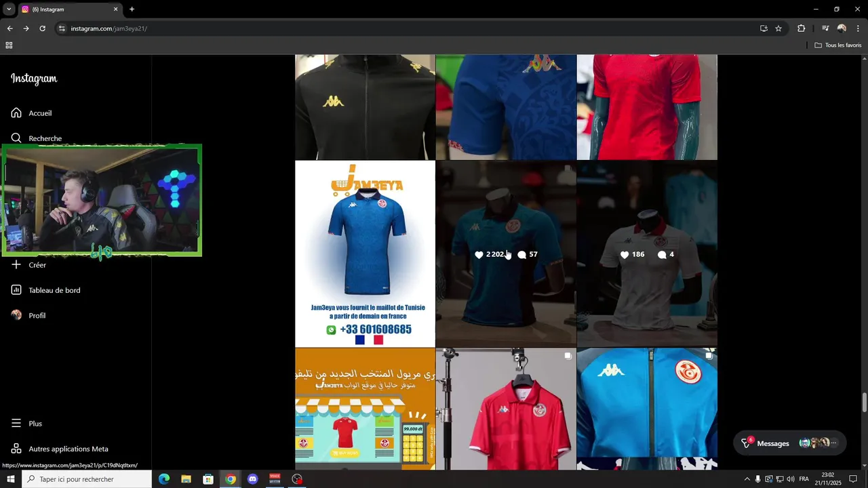
Task: Open the post with 2 202 likes
Action: [x=506, y=254]
